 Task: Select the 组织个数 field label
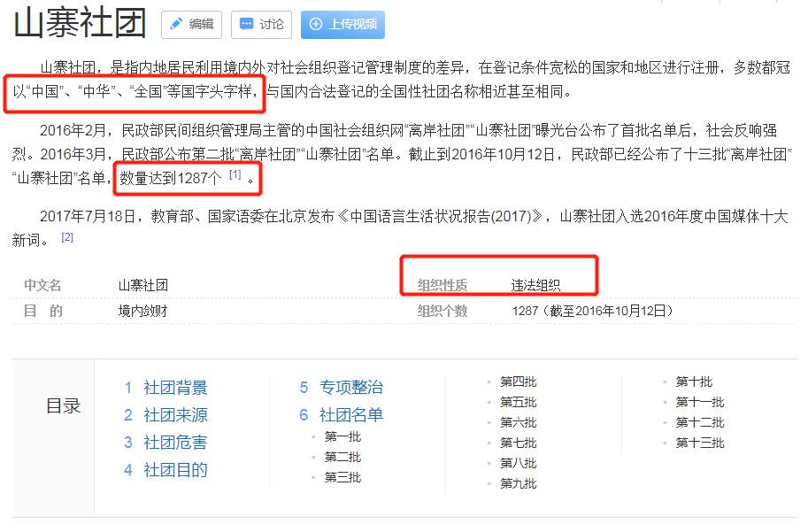pyautogui.click(x=442, y=311)
